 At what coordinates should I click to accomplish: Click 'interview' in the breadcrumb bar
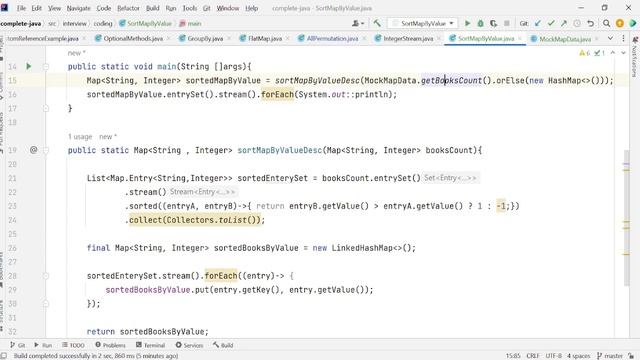(75, 24)
